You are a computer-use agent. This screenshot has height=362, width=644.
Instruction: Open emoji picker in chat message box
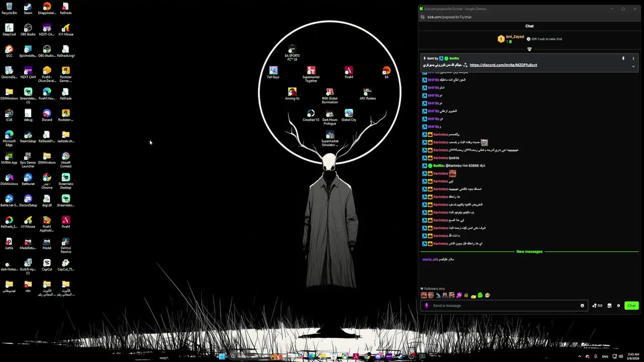click(583, 306)
